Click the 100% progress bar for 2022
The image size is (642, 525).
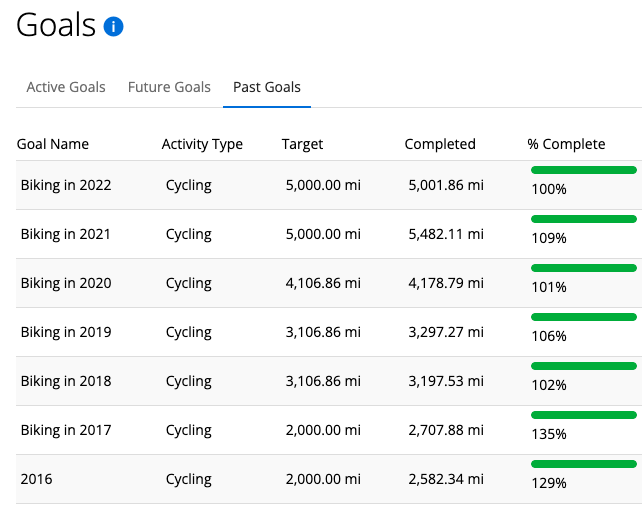(x=584, y=170)
